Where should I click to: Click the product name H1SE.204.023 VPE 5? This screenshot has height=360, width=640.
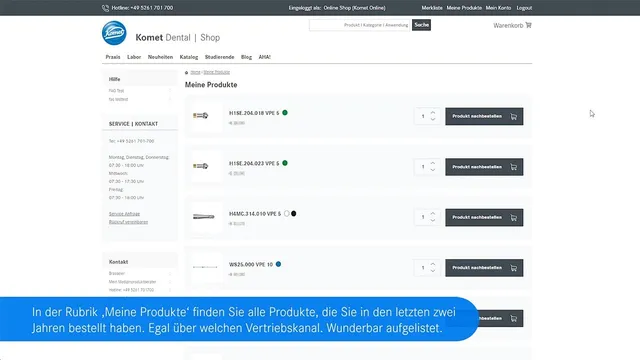point(254,163)
